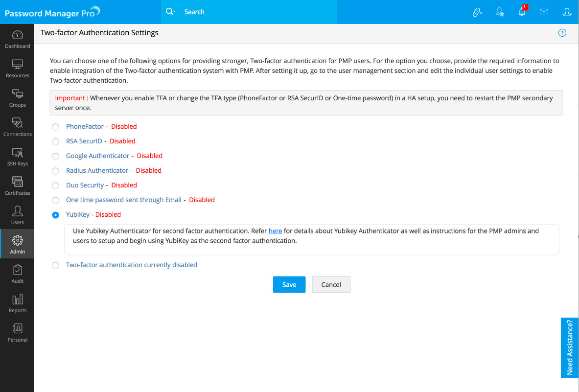Go to the Certificates section
Viewport: 579px width, 392px height.
[17, 186]
